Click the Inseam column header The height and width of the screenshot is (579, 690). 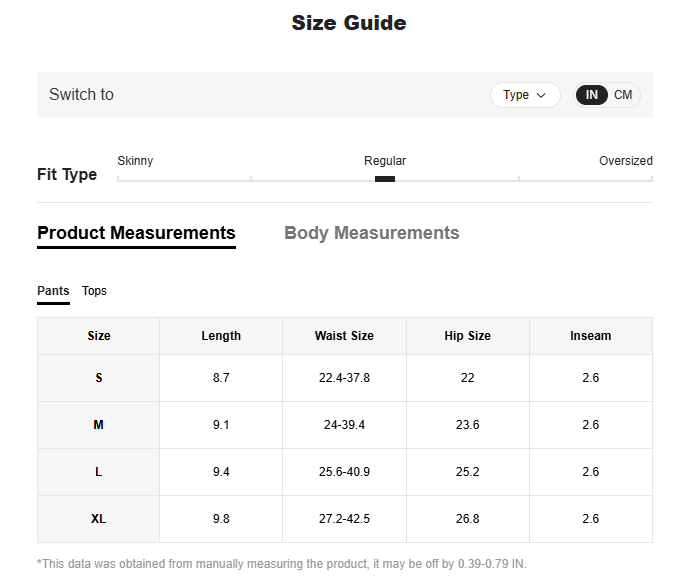tap(591, 336)
